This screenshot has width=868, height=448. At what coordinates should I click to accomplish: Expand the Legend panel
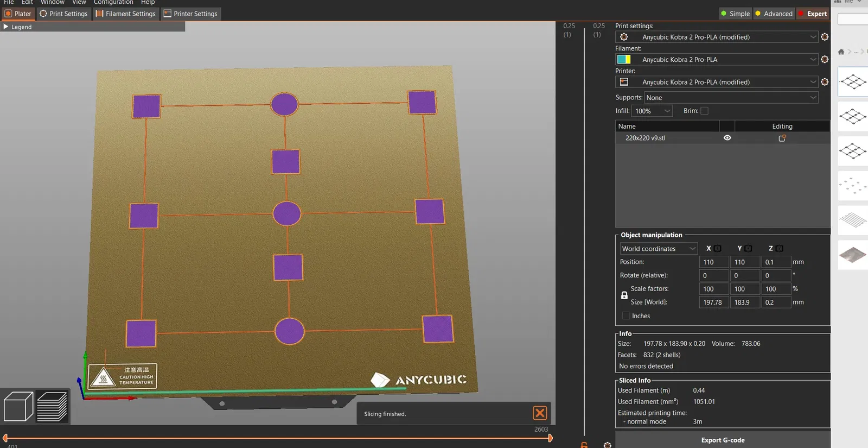[x=7, y=27]
